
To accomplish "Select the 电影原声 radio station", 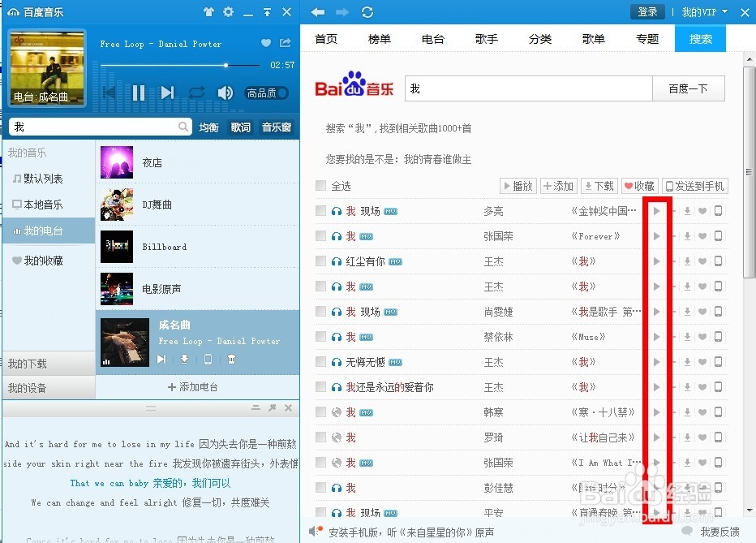I will tap(198, 289).
